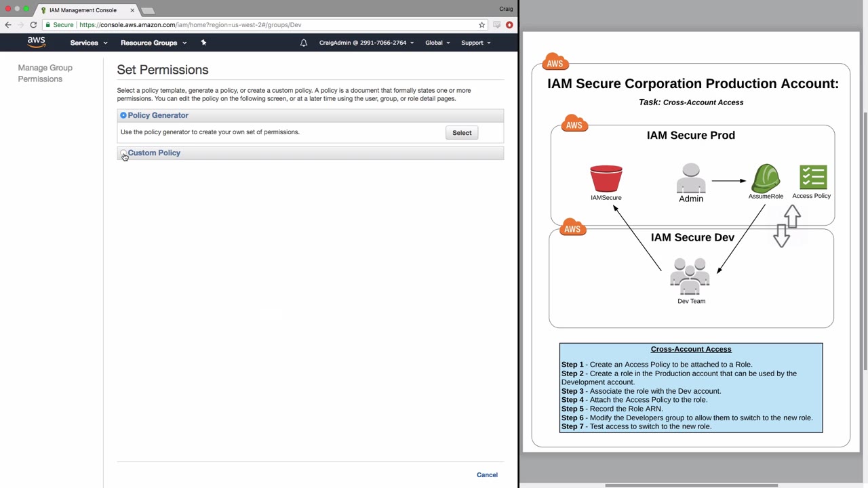
Task: Click the 'Cross-Account Access' steps heading
Action: click(691, 350)
